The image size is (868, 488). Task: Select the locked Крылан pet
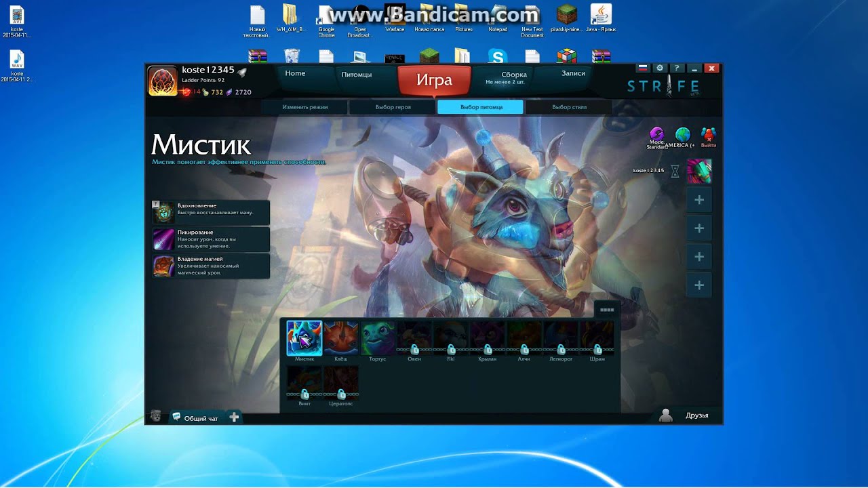coord(488,338)
